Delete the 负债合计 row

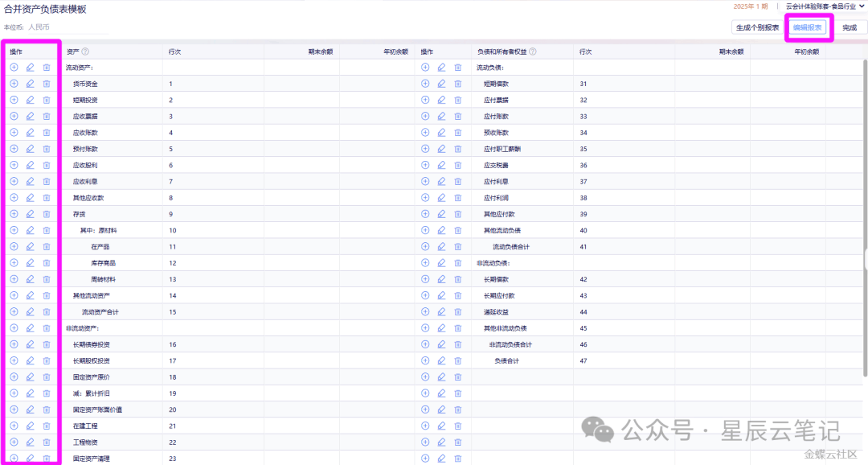pos(458,360)
